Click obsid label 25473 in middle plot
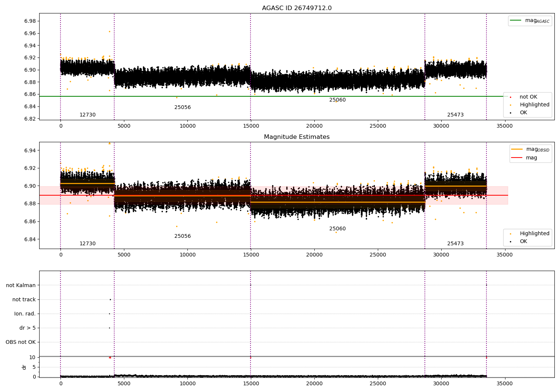This screenshot has height=392, width=560. pos(455,244)
